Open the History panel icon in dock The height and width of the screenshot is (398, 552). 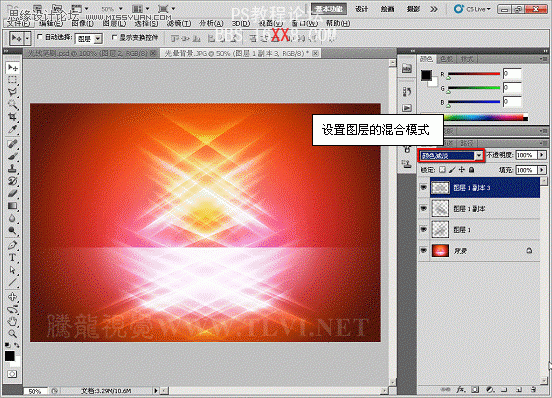click(x=407, y=92)
